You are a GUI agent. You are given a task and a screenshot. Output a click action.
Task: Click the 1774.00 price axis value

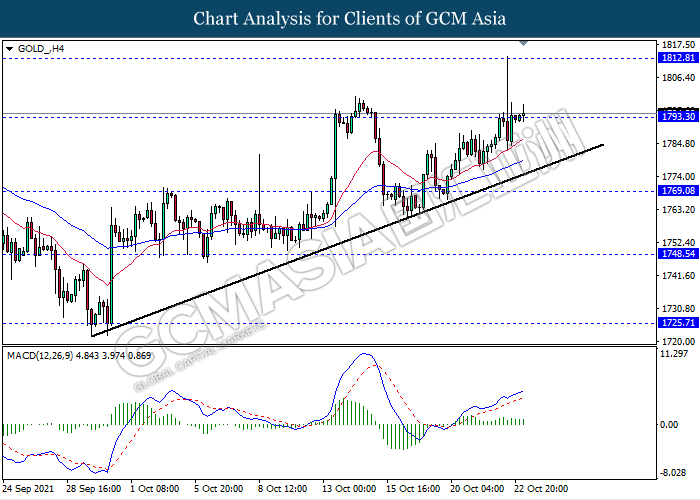[678, 177]
